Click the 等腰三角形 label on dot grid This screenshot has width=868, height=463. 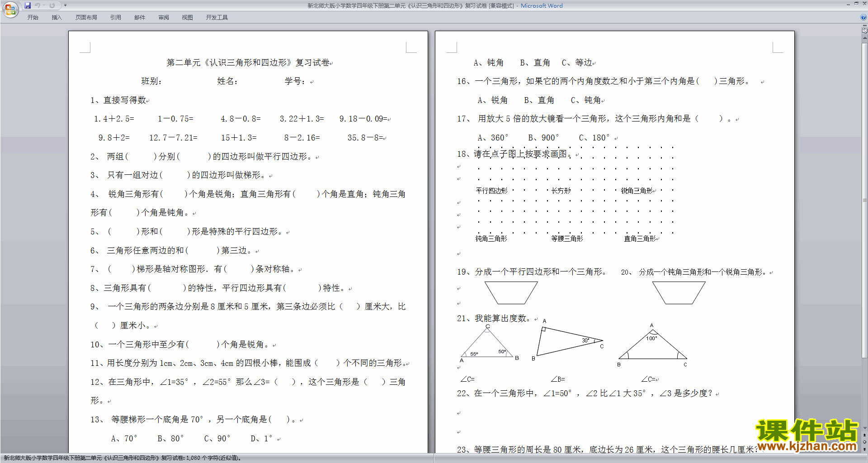tap(567, 239)
